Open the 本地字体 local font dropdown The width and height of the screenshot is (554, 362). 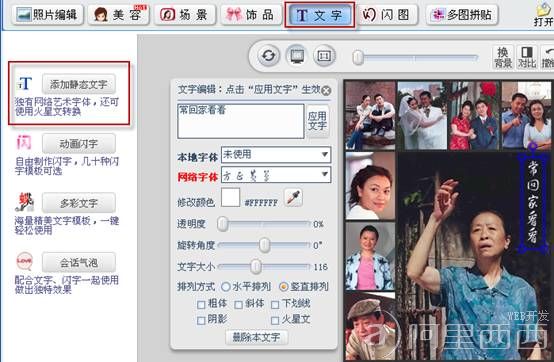276,155
